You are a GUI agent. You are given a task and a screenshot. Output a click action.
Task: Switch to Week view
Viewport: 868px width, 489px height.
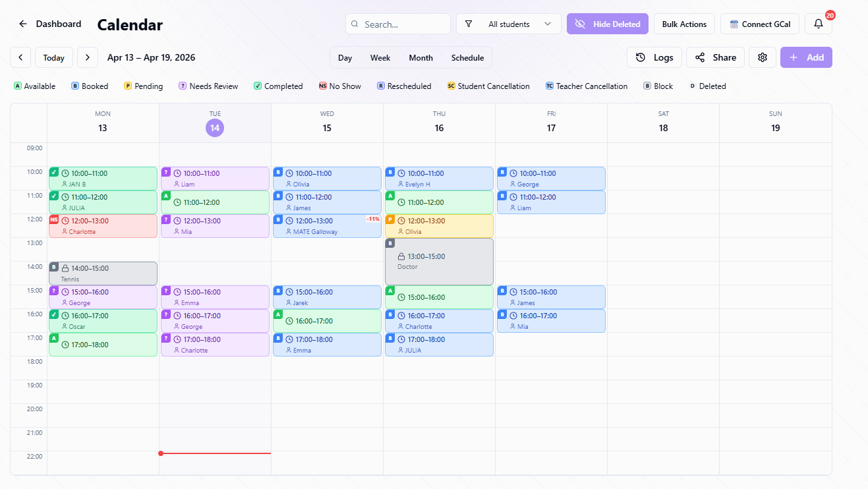point(380,57)
